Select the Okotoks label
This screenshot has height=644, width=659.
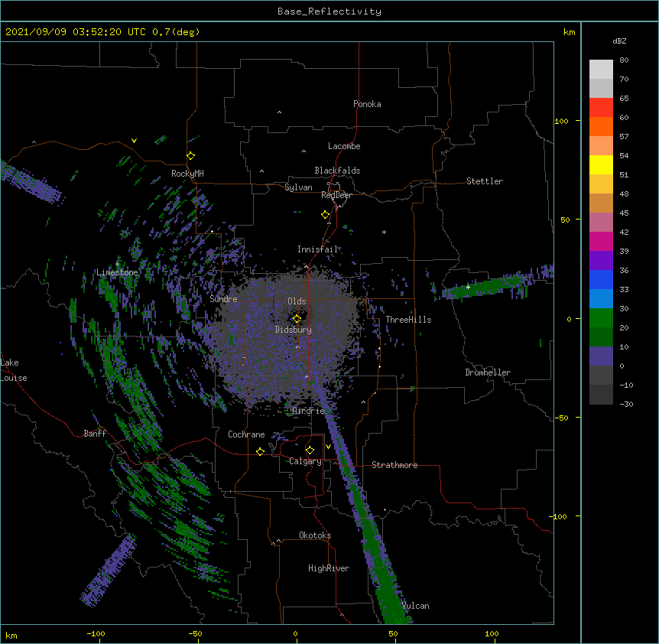tap(315, 535)
